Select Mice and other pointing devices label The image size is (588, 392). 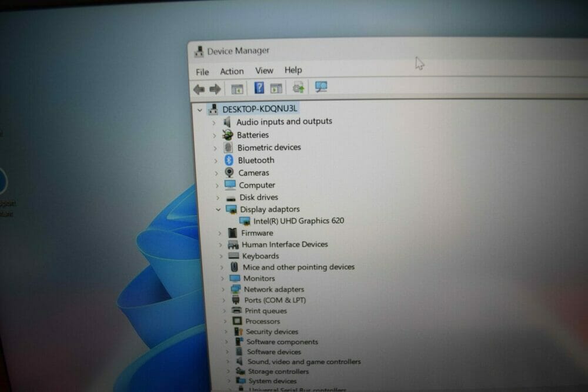(x=299, y=267)
